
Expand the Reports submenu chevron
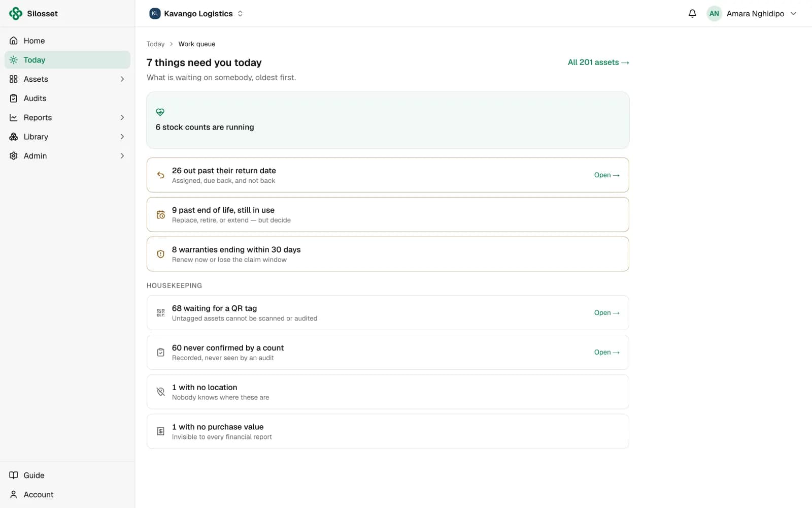pyautogui.click(x=122, y=117)
